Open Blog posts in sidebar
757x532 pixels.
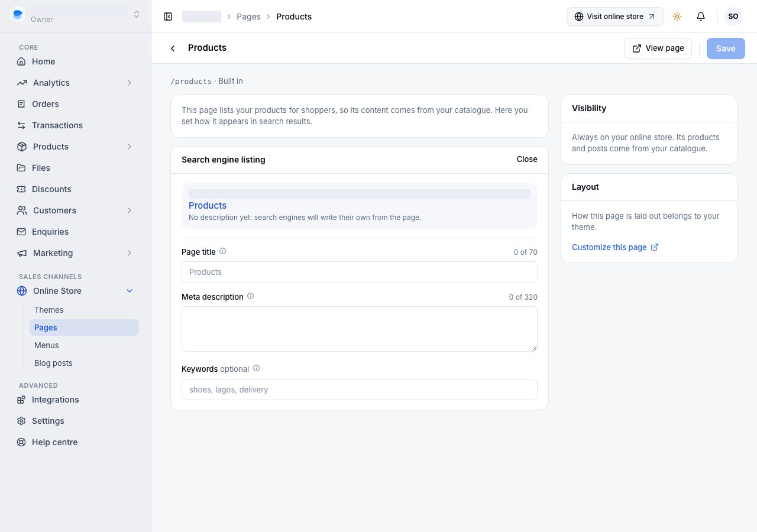point(84,363)
